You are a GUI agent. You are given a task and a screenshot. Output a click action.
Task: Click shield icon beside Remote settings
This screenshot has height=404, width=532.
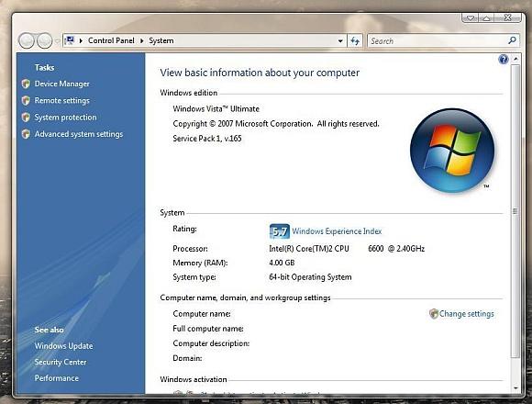tap(26, 100)
